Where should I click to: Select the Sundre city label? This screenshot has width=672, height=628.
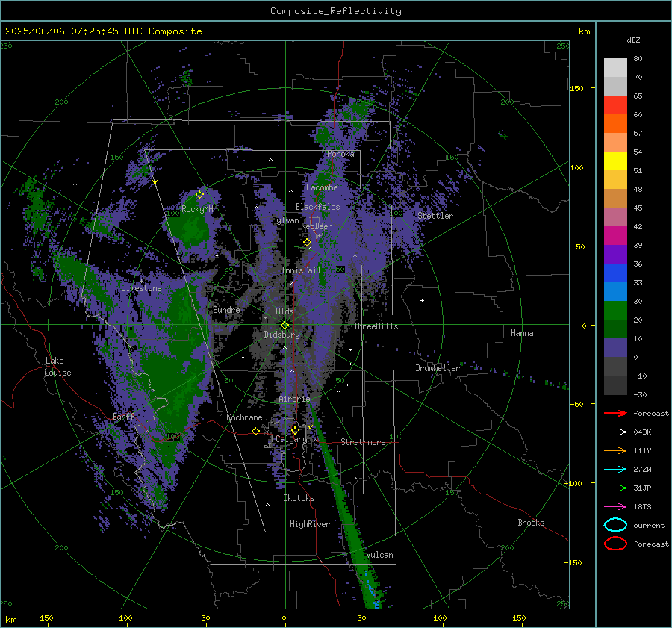point(226,310)
